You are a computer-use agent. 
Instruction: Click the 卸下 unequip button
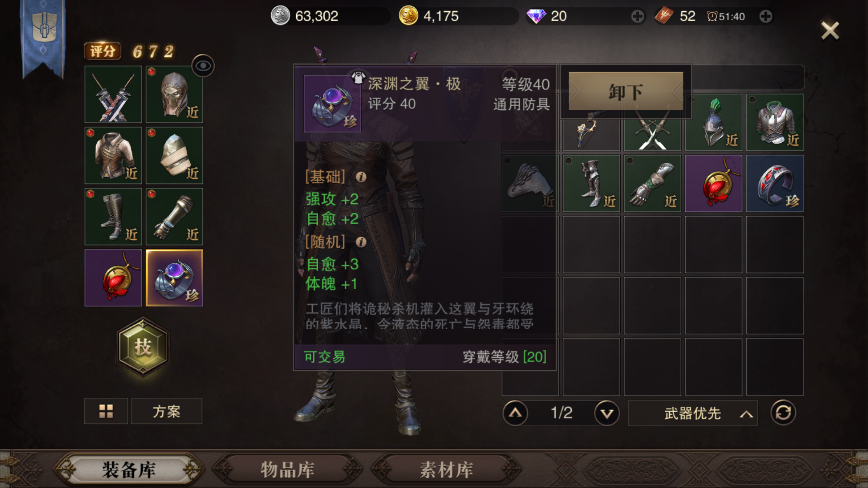click(x=626, y=92)
